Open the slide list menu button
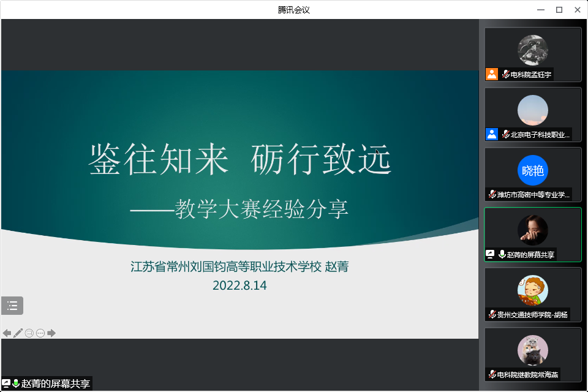Screen dimensions: 588x392 pos(12,306)
